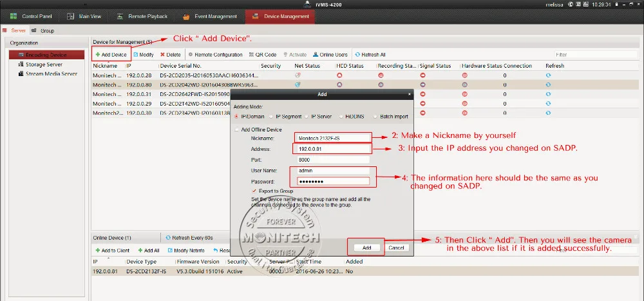644x301 pixels.
Task: Click the refresh icon for device 192.0.0.28
Action: click(x=548, y=75)
